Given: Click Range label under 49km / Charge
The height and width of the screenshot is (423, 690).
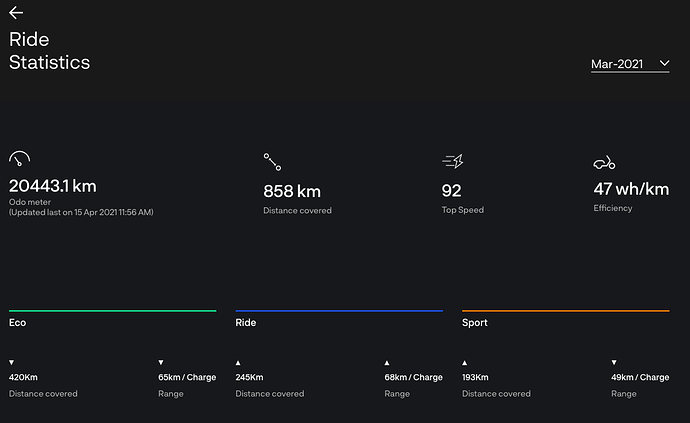Looking at the screenshot, I should tap(624, 394).
